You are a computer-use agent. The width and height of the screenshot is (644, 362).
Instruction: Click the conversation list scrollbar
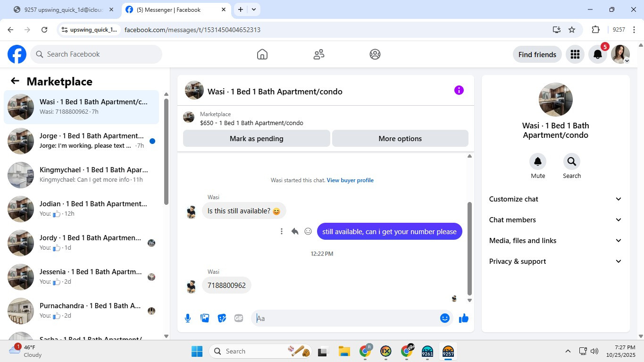click(166, 151)
